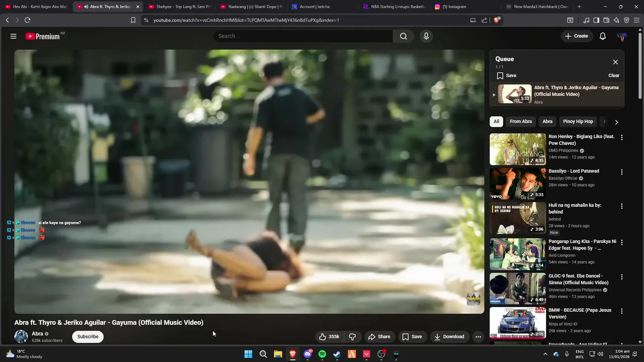This screenshot has width=644, height=362.
Task: Open the browser main menu
Action: [636, 20]
